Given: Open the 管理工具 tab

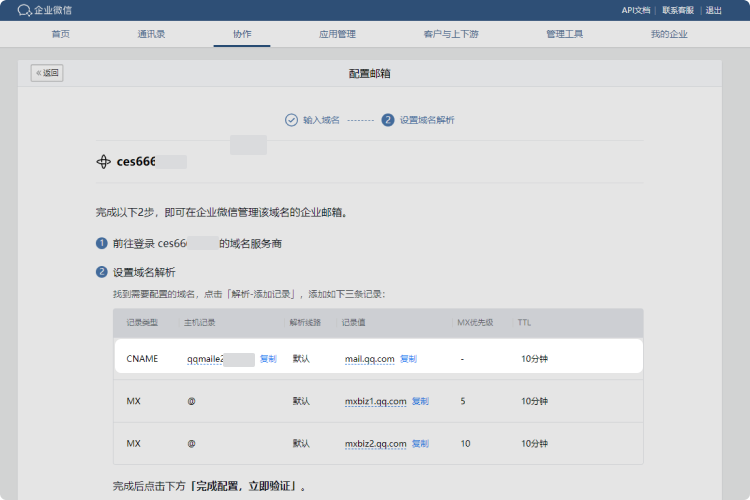Looking at the screenshot, I should (564, 34).
